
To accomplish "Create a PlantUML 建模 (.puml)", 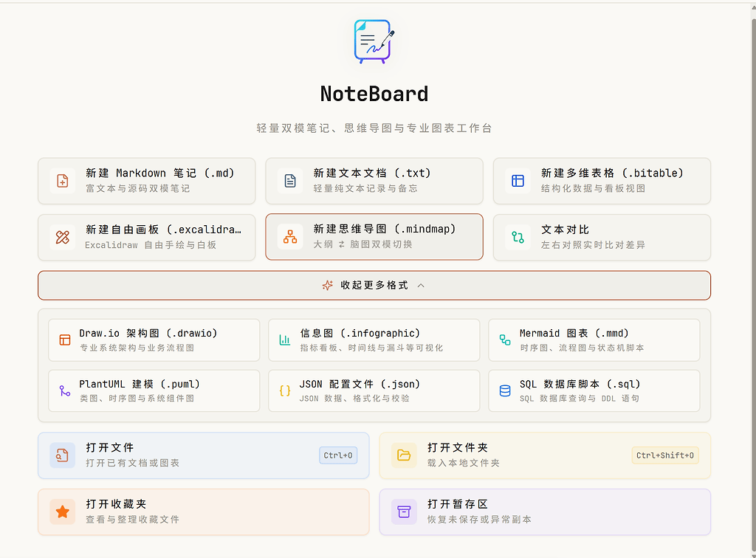I will (x=154, y=390).
